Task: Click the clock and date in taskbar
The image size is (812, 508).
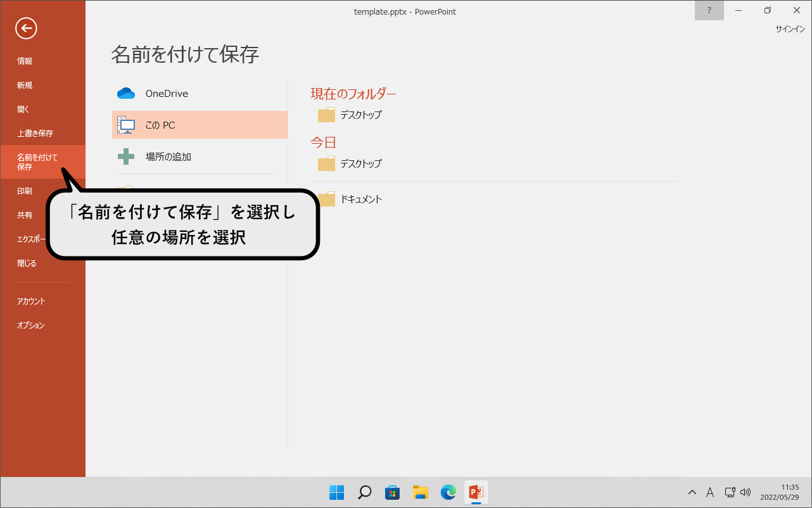Action: point(779,492)
